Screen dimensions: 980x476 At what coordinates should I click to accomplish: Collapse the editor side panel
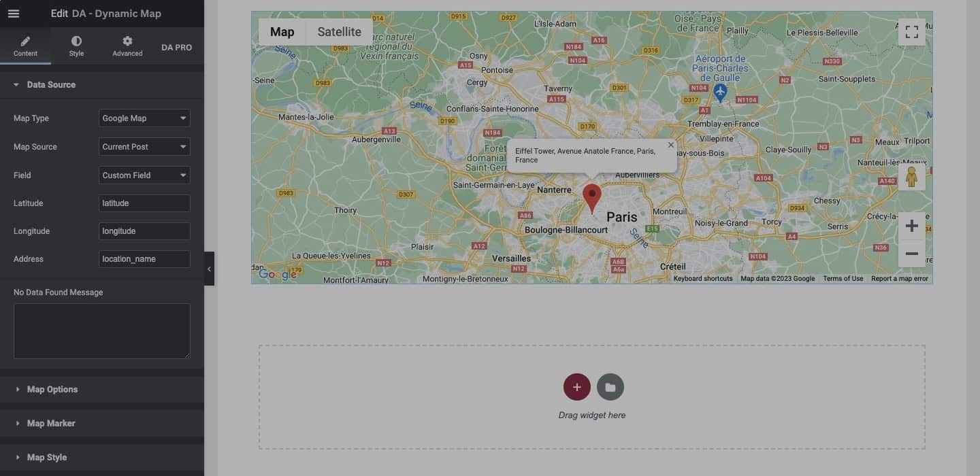209,269
